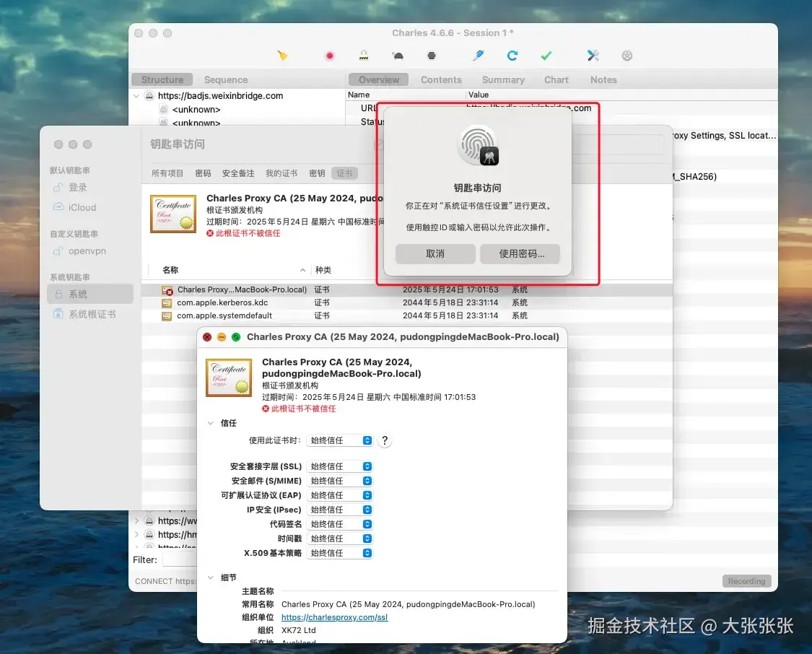Click the large certificate thumbnail in detail window
The width and height of the screenshot is (812, 654).
tap(229, 378)
